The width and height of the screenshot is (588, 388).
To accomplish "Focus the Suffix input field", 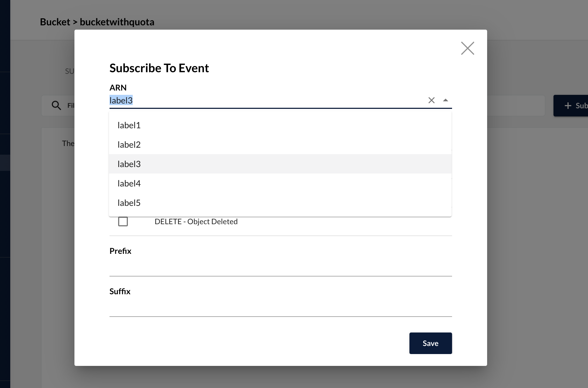I will pos(281,309).
